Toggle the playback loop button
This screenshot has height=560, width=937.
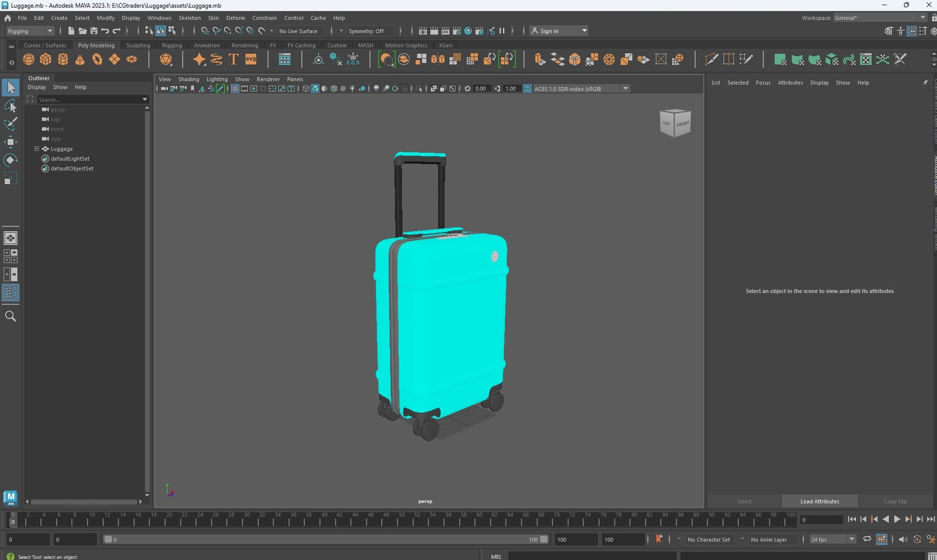(x=867, y=539)
